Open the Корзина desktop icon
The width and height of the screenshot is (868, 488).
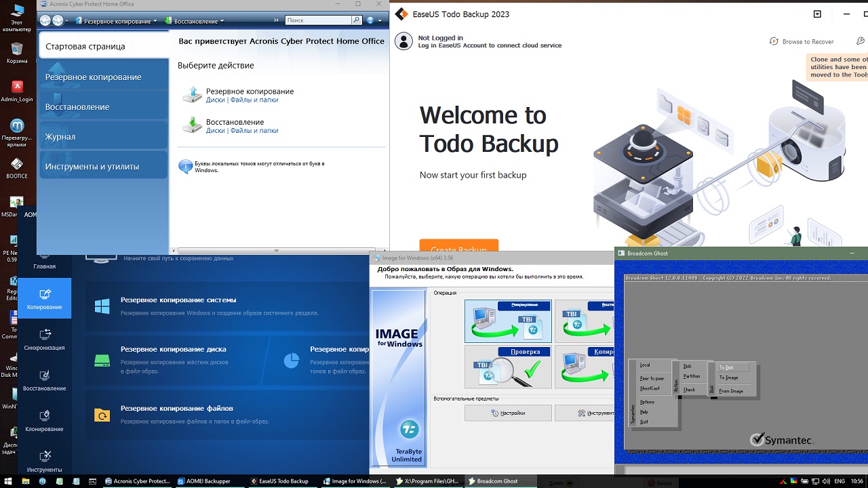17,53
